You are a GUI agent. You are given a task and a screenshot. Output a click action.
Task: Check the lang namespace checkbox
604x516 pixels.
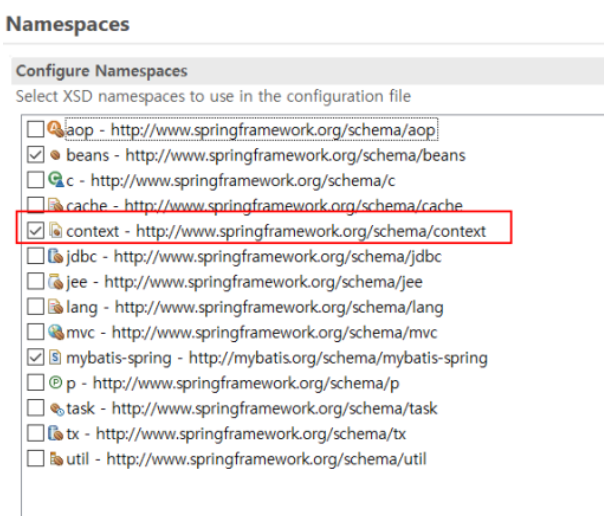coord(35,307)
